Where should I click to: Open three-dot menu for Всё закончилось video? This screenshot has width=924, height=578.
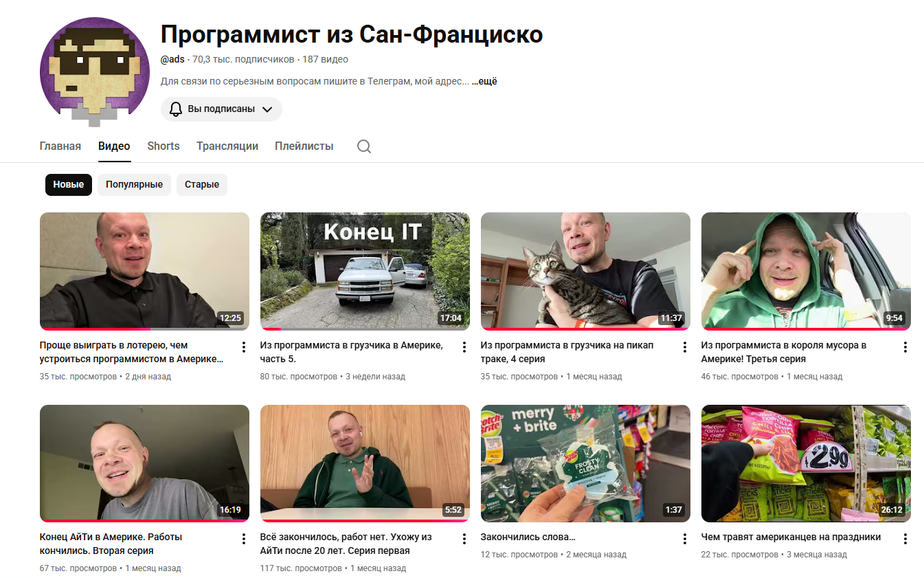point(464,539)
